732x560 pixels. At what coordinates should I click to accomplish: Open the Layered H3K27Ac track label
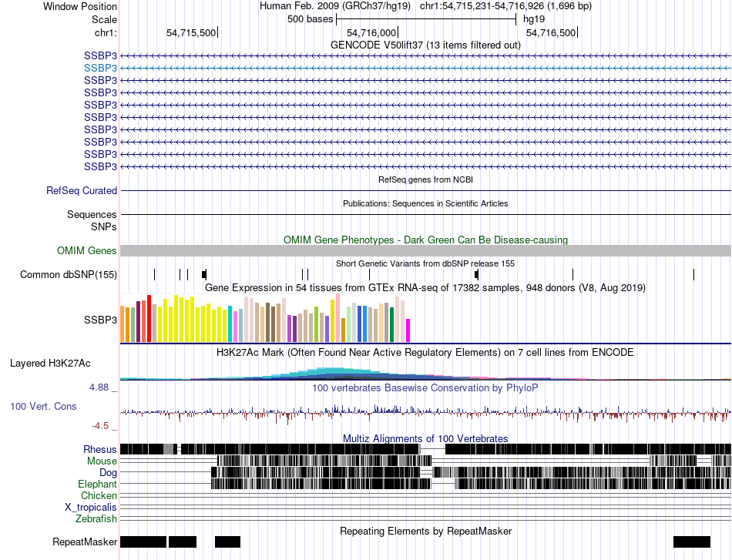coord(50,363)
